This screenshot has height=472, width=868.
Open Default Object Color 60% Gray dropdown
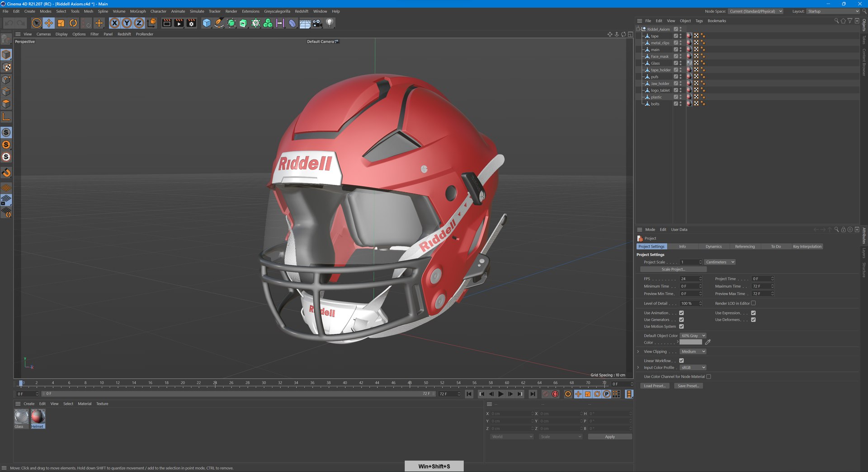[693, 336]
